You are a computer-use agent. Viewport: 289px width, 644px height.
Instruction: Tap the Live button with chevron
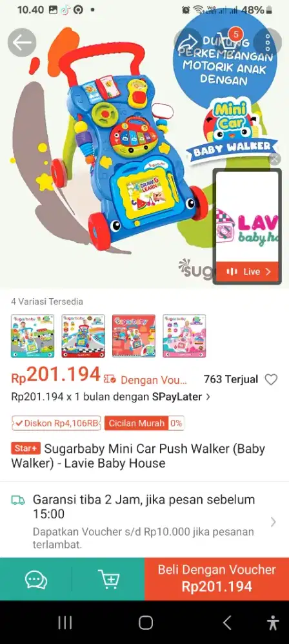(x=248, y=272)
